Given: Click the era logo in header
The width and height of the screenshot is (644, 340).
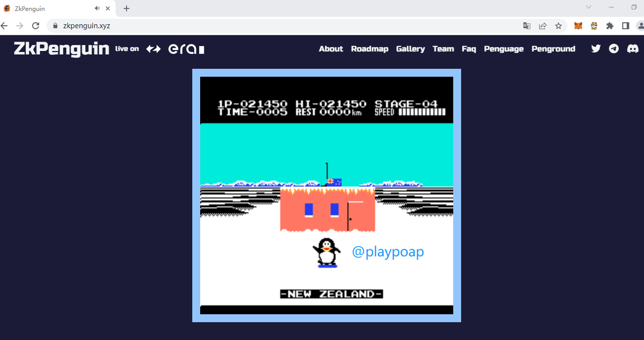Looking at the screenshot, I should click(186, 49).
